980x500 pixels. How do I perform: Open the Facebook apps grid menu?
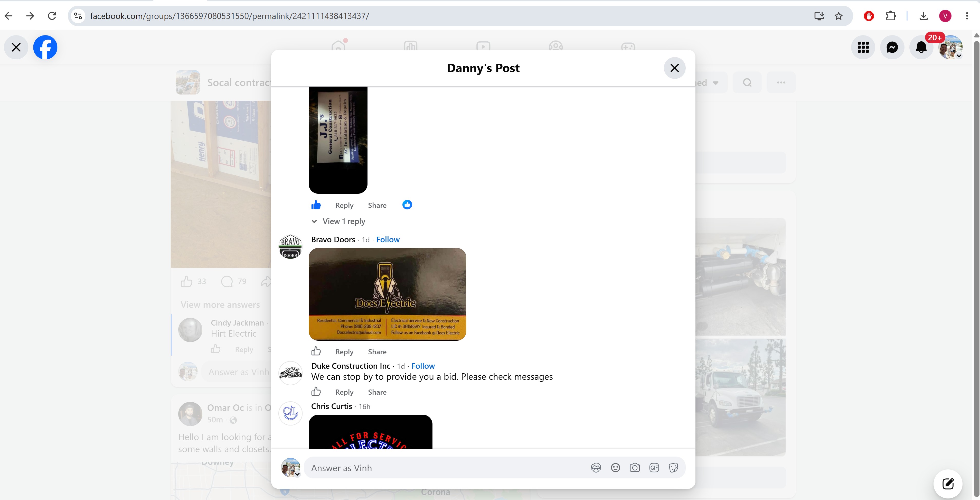[x=863, y=47]
